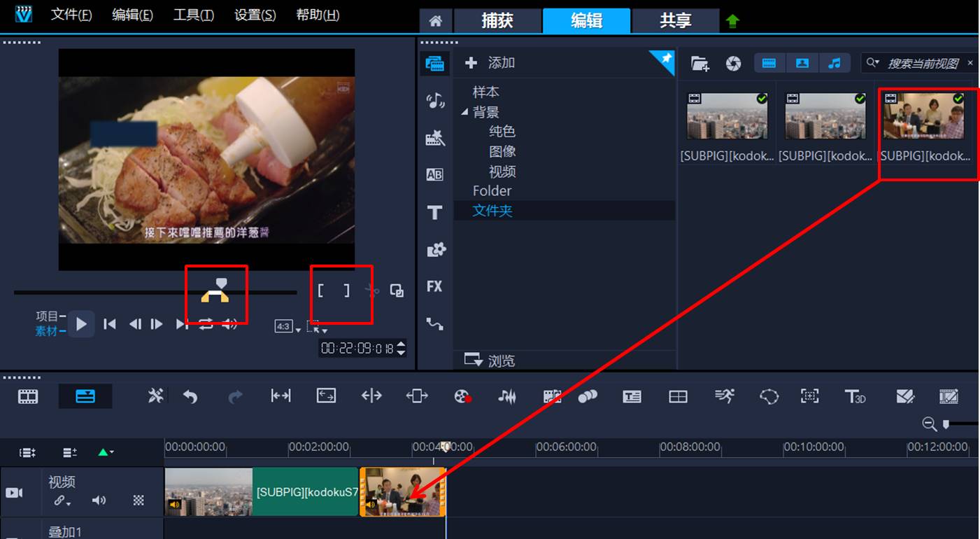Viewport: 980px width, 539px height.
Task: Open the Transition panel using the AB icon
Action: (x=434, y=174)
